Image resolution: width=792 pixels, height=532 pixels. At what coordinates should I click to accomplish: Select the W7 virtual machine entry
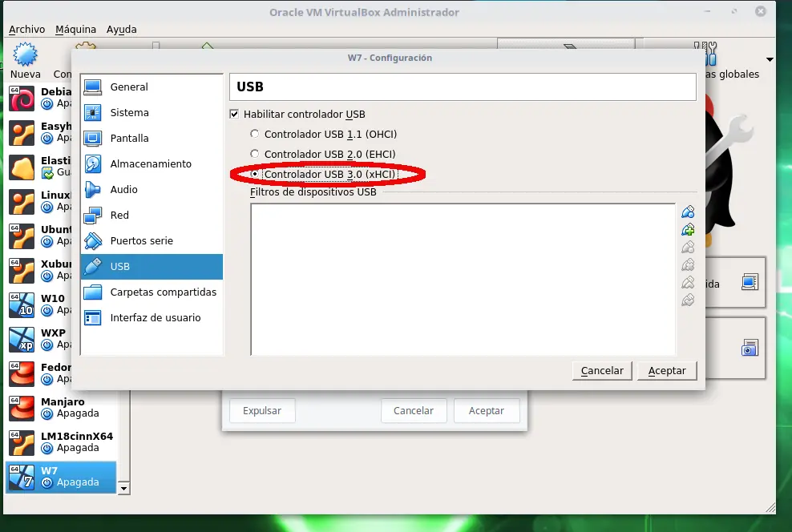(61, 477)
